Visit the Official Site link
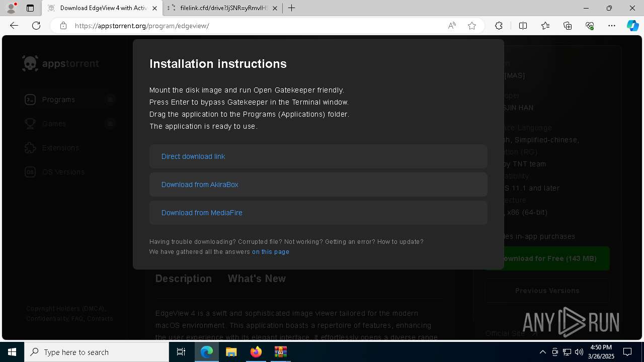The height and width of the screenshot is (362, 644). click(x=511, y=333)
